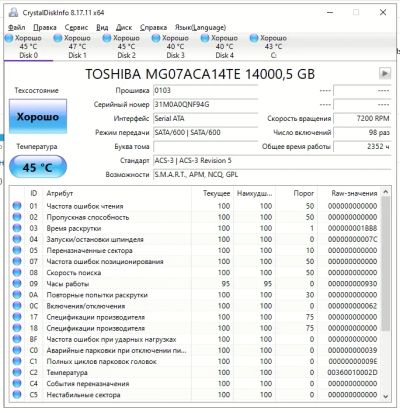
Task: Click status dot of attribute 03
Action: (17, 228)
